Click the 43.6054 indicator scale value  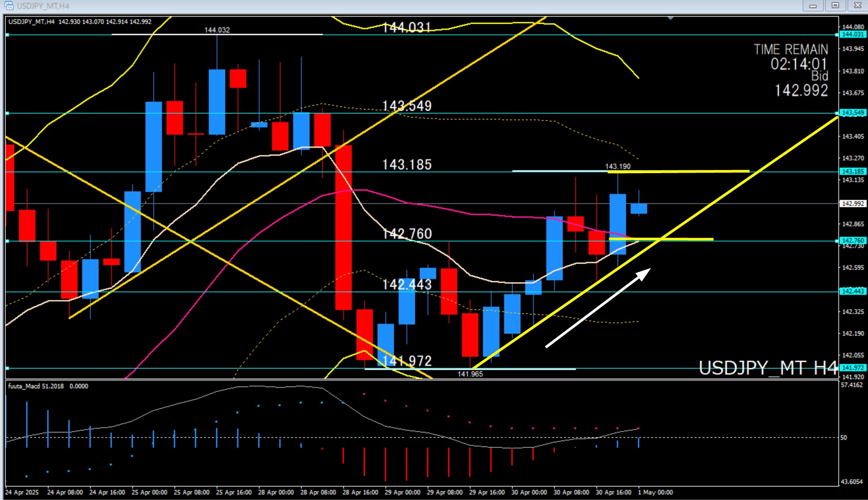(x=851, y=482)
